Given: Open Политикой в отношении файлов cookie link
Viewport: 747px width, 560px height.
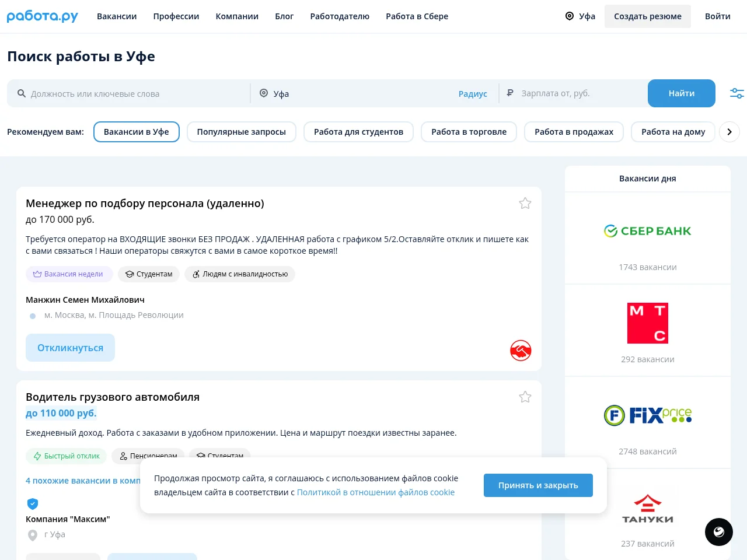Looking at the screenshot, I should [376, 492].
